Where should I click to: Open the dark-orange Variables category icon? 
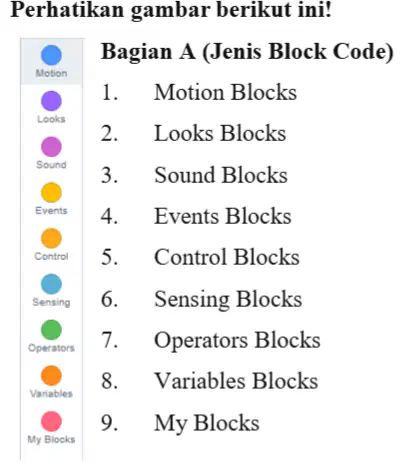(51, 376)
